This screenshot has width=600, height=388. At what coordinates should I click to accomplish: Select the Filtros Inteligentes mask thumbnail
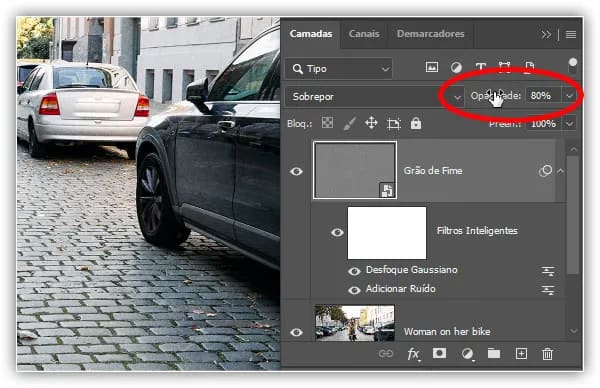pyautogui.click(x=386, y=233)
